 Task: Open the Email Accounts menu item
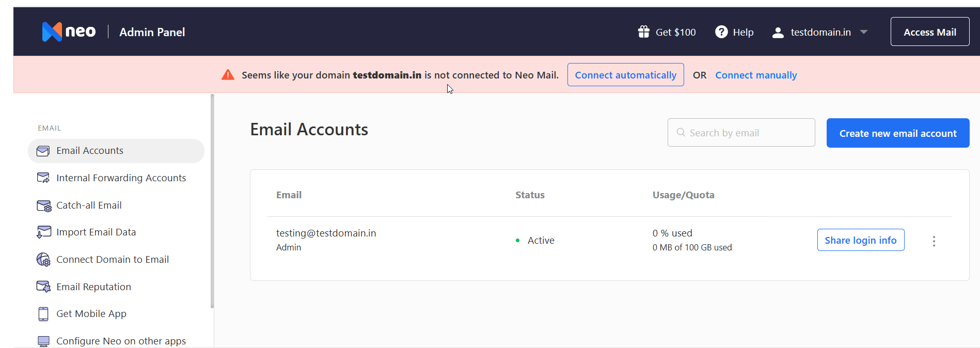click(x=116, y=151)
